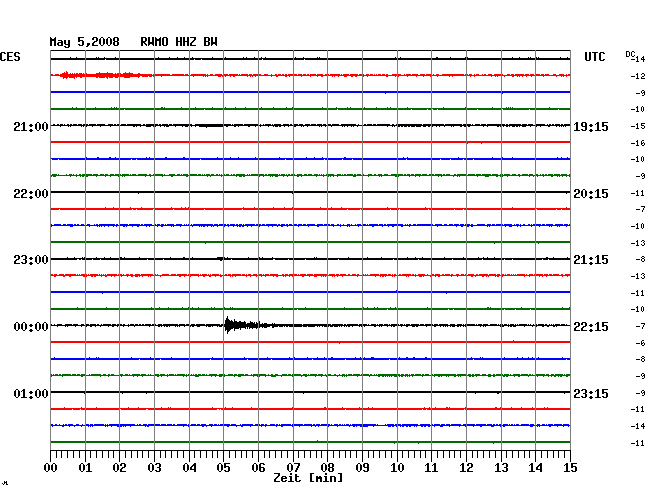This screenshot has width=650, height=494.
Task: Click the x-axis minute label 09
Action: [362, 468]
